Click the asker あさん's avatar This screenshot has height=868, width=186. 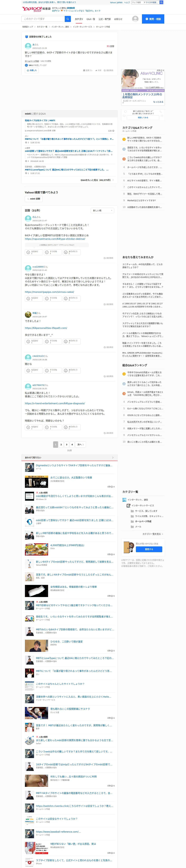pyautogui.click(x=28, y=46)
